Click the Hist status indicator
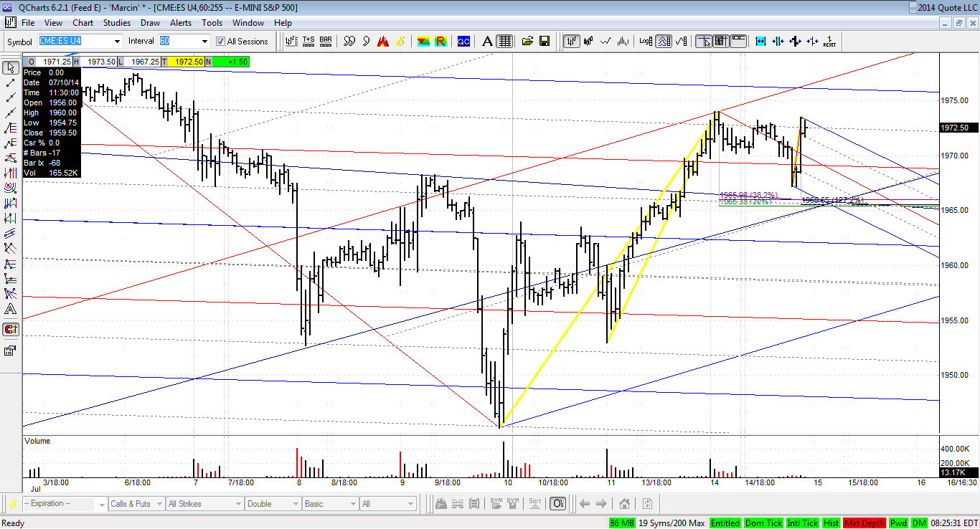This screenshot has height=529, width=980. point(831,523)
